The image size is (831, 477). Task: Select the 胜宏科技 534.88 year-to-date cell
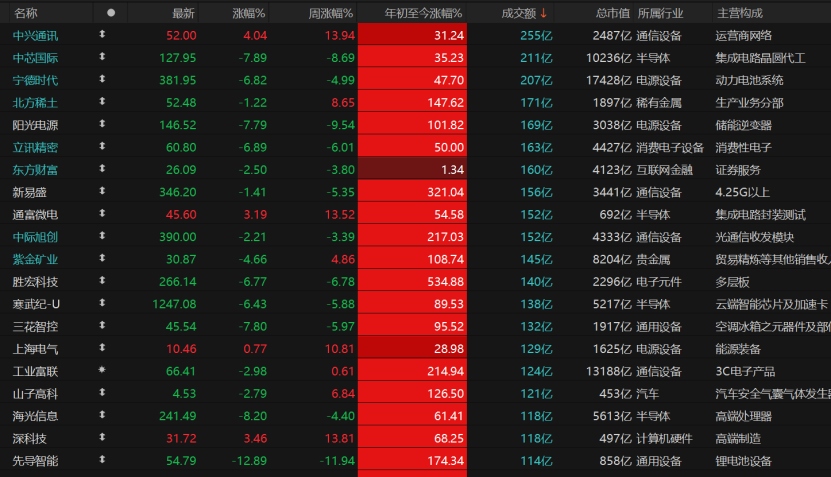pos(411,282)
